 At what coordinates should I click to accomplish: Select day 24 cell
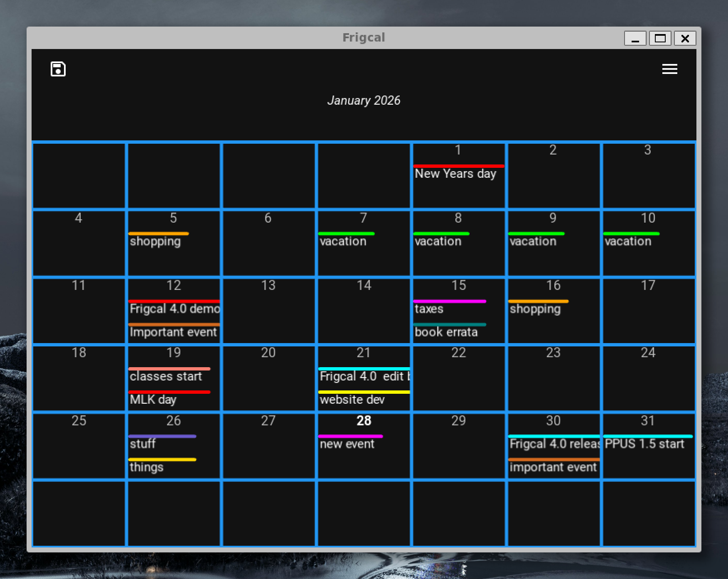(649, 378)
